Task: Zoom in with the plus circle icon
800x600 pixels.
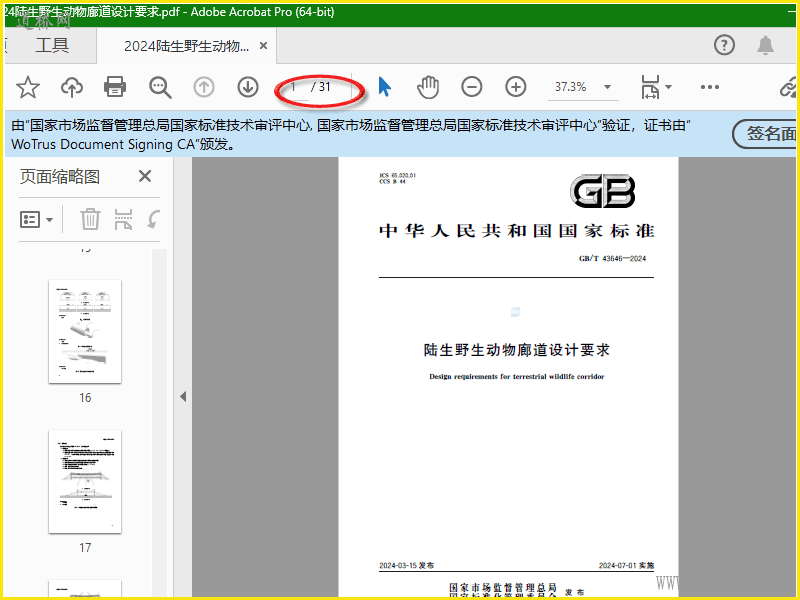Action: tap(516, 87)
